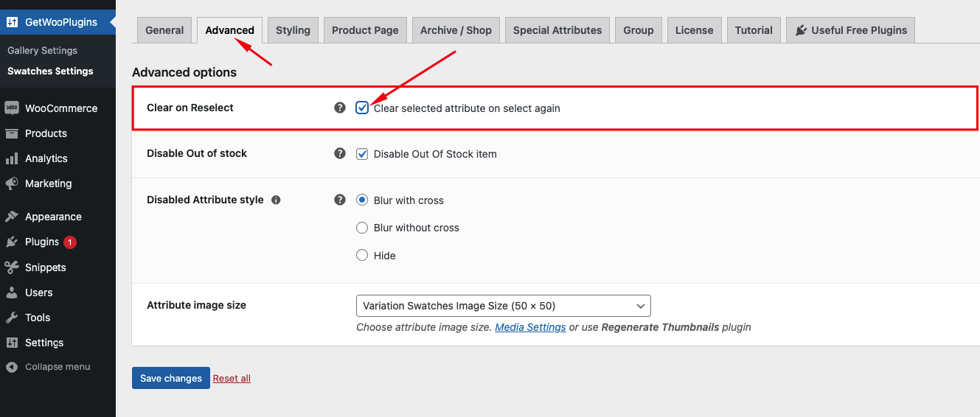Click the Users person icon
The image size is (980, 417).
[x=12, y=292]
